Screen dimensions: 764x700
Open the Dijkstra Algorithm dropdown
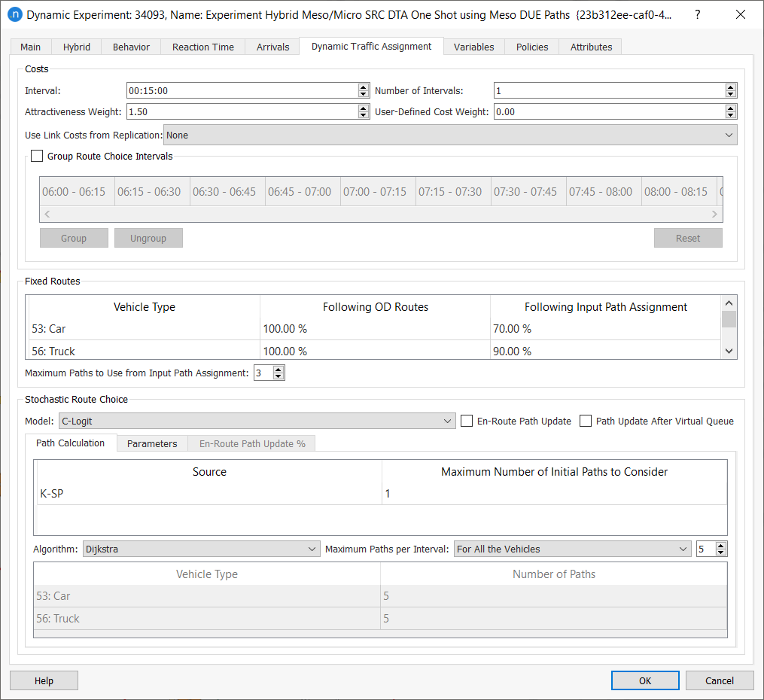pyautogui.click(x=200, y=549)
